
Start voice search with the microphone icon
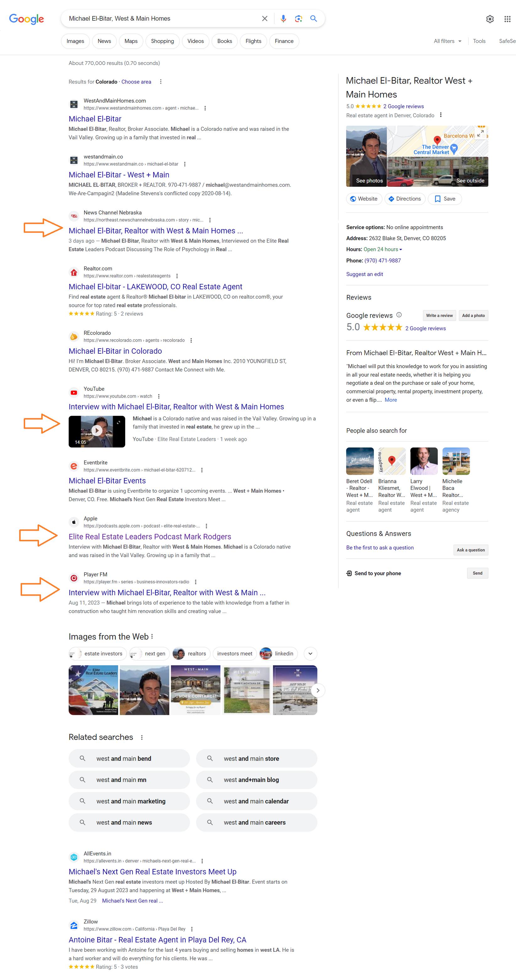(283, 19)
